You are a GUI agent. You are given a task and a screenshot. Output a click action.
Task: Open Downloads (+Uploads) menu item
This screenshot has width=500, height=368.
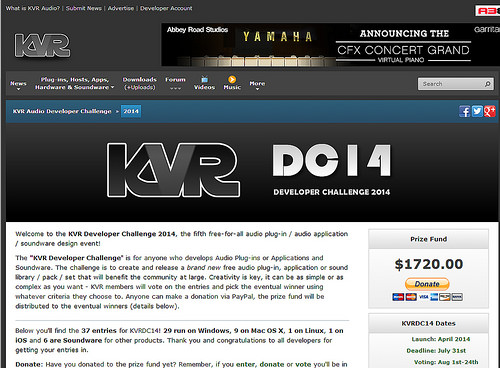coord(140,83)
